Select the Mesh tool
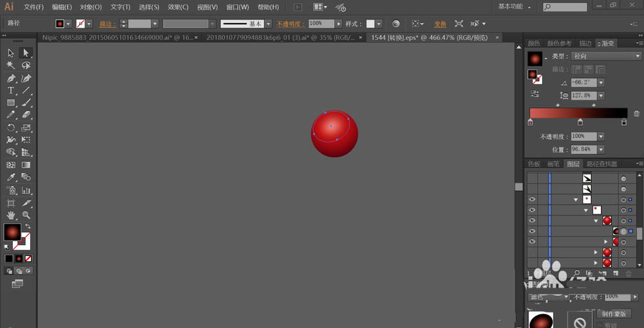This screenshot has height=328, width=644. (x=11, y=165)
